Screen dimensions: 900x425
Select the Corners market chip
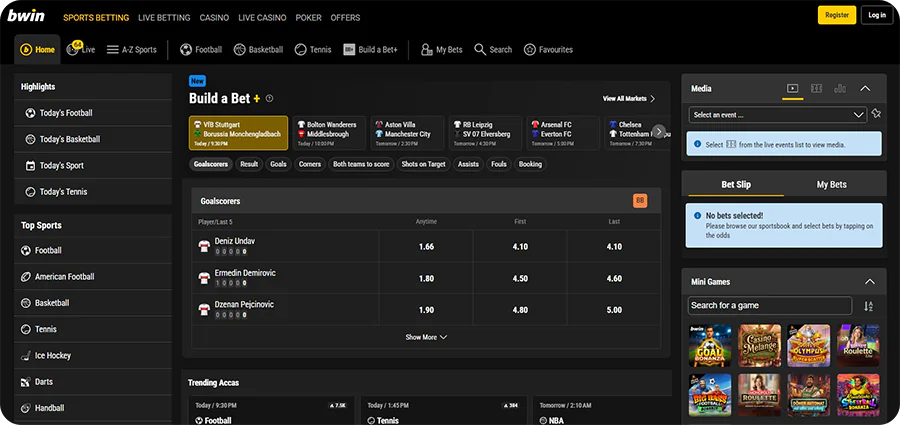(310, 164)
